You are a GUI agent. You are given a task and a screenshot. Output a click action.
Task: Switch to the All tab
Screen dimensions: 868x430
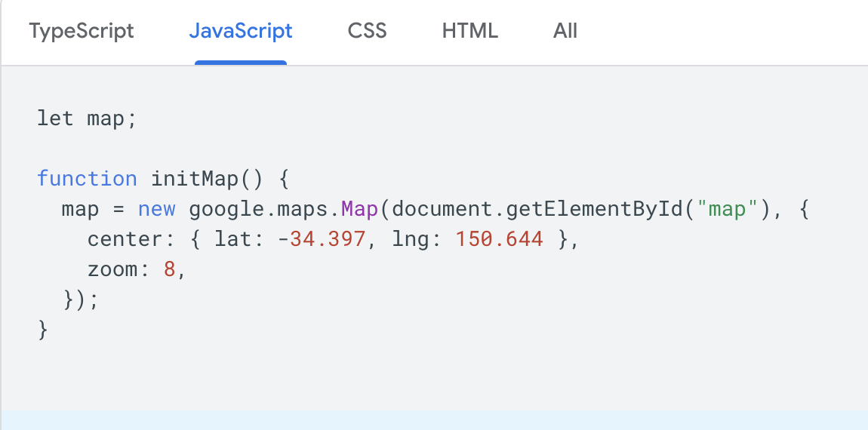coord(565,31)
